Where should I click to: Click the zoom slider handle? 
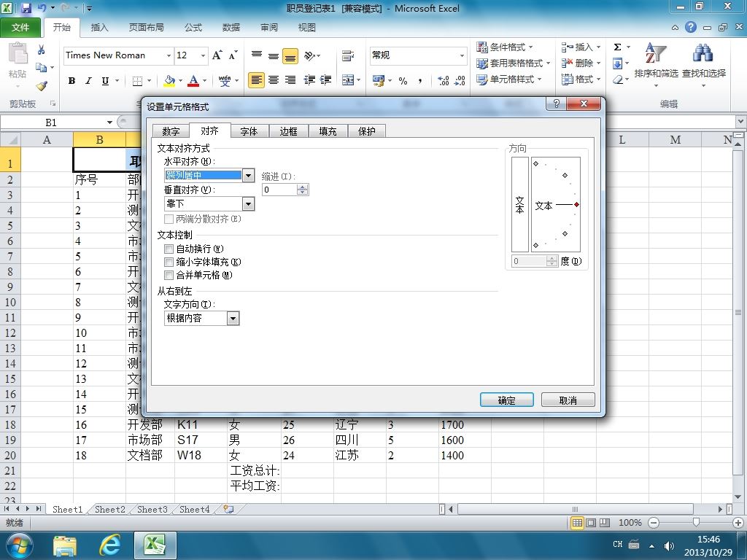(x=696, y=522)
